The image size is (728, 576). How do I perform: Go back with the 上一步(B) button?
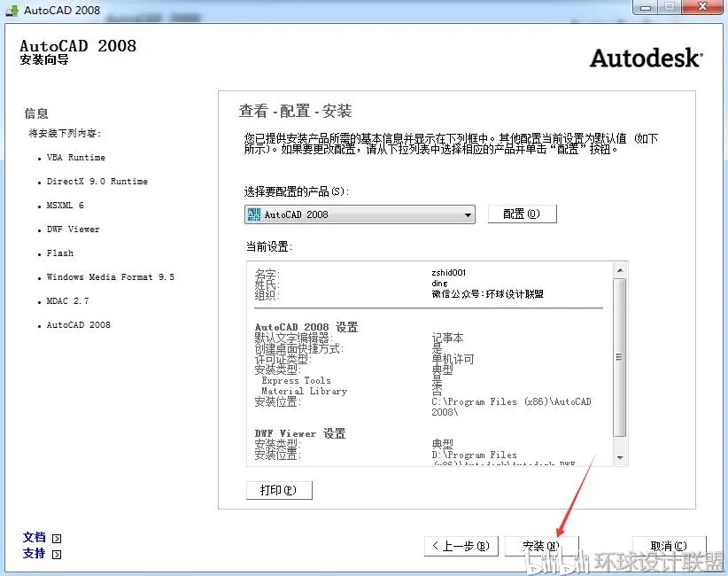461,546
